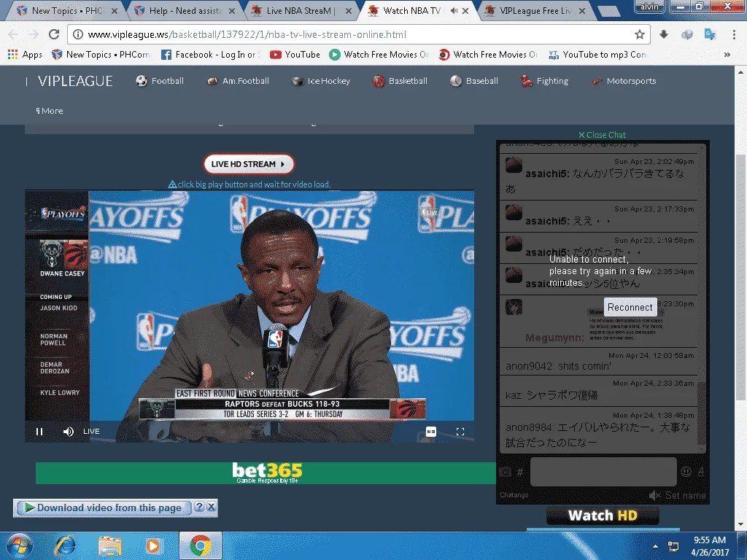747x560 pixels.
Task: Open the Am.Football category
Action: click(x=239, y=81)
